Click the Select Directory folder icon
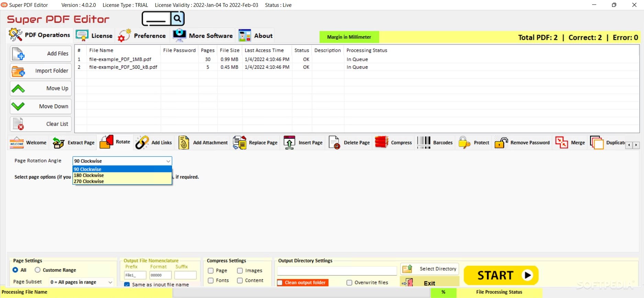This screenshot has height=298, width=644. 407,268
